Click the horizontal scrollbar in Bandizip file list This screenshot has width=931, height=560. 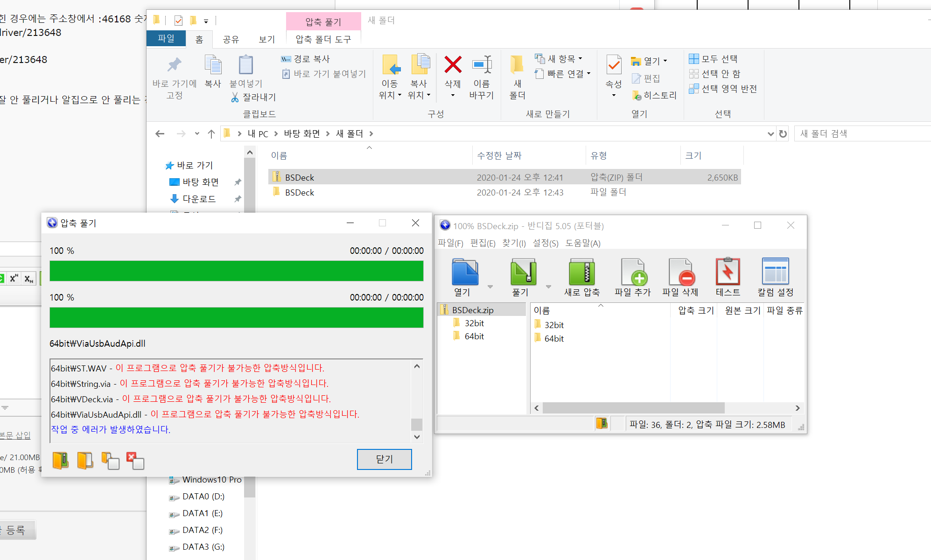point(634,408)
